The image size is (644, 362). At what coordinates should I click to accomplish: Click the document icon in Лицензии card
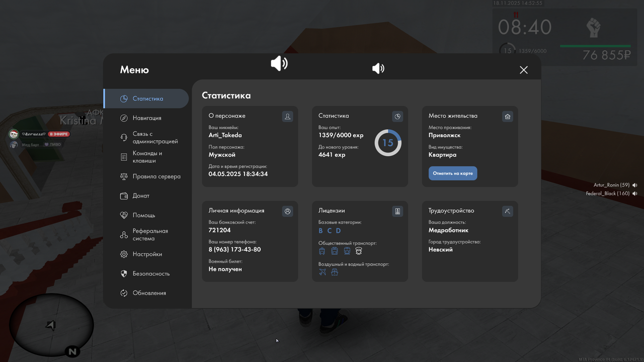tap(397, 212)
